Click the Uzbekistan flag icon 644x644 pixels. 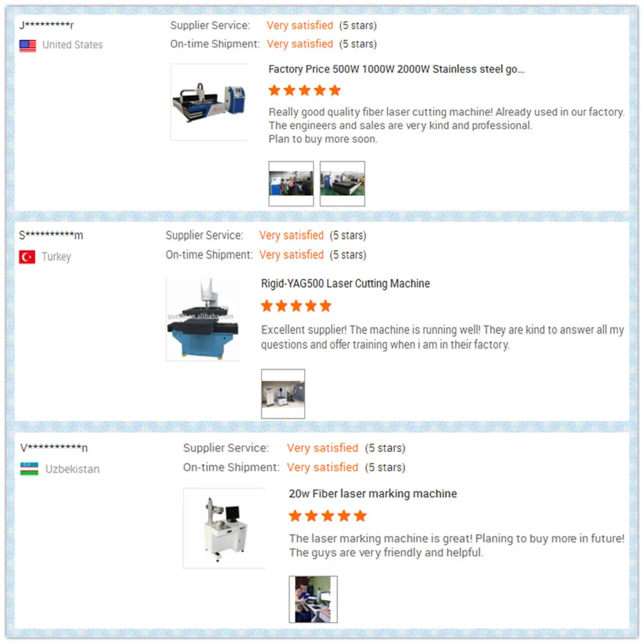click(29, 469)
